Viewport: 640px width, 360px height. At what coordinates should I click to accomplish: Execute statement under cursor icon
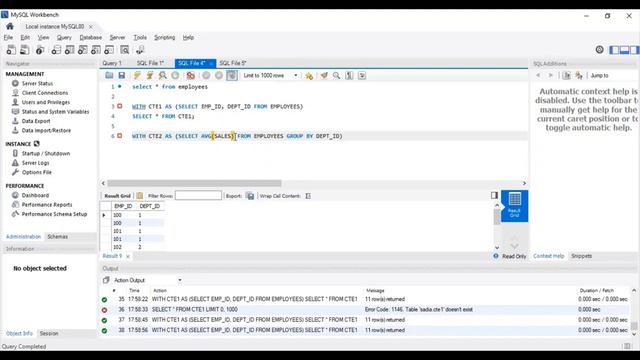click(x=150, y=75)
